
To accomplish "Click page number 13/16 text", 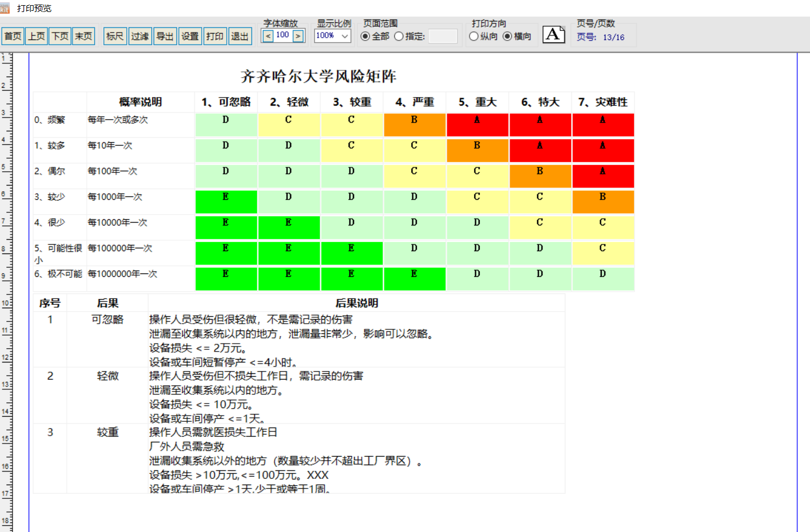I will click(613, 37).
